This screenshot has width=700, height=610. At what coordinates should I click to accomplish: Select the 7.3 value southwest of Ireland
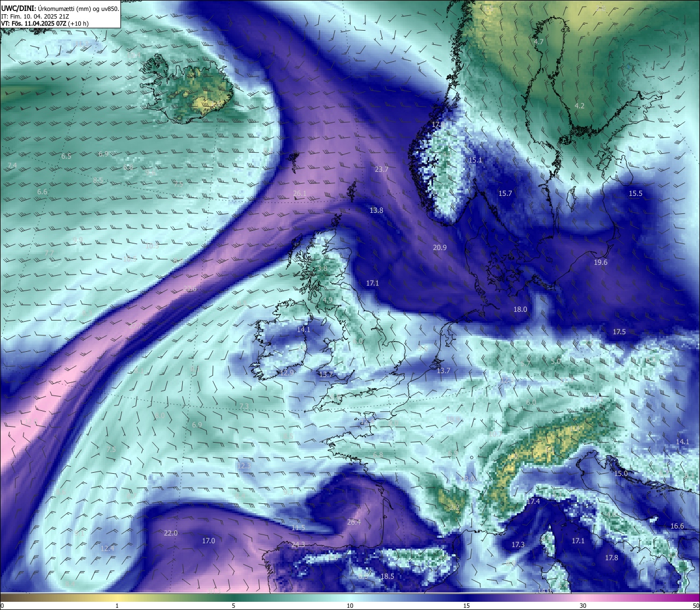pos(244,406)
